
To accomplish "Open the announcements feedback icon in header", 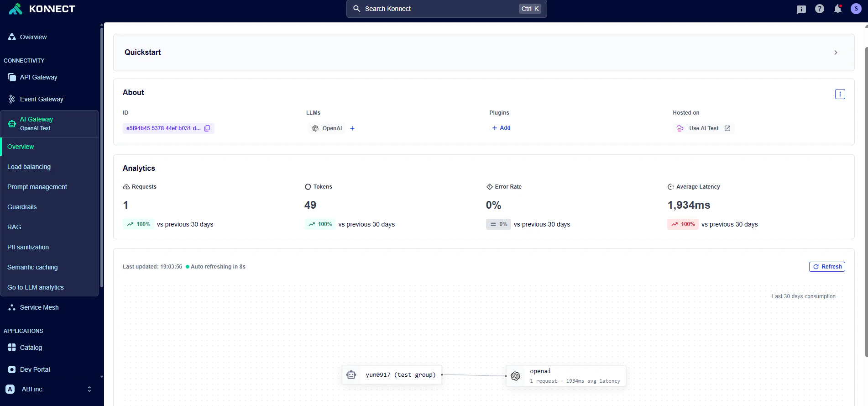I will pyautogui.click(x=801, y=9).
